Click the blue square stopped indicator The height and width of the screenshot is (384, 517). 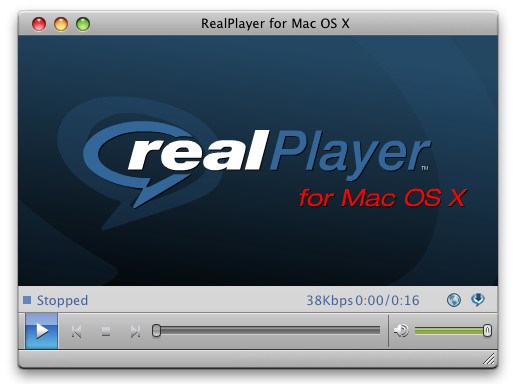point(27,300)
